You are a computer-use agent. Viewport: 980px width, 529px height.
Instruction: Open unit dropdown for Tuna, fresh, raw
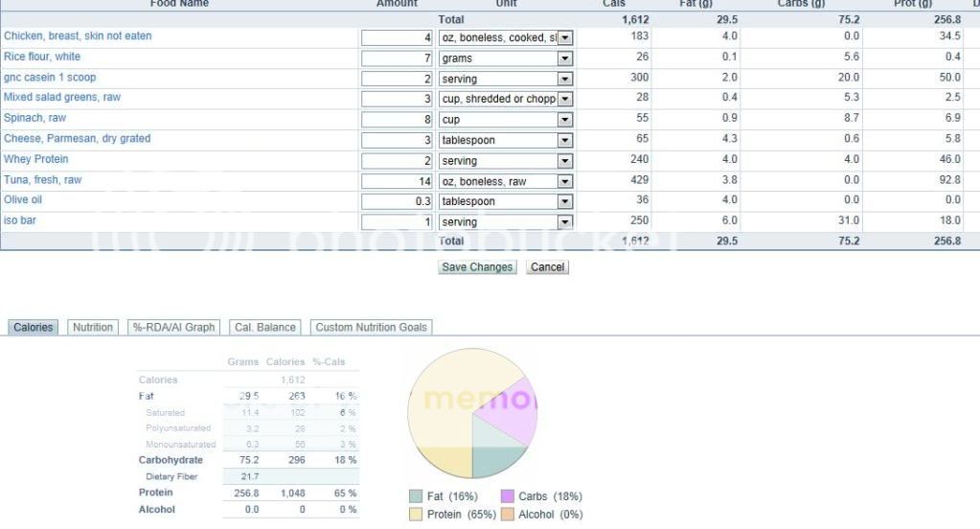[565, 181]
